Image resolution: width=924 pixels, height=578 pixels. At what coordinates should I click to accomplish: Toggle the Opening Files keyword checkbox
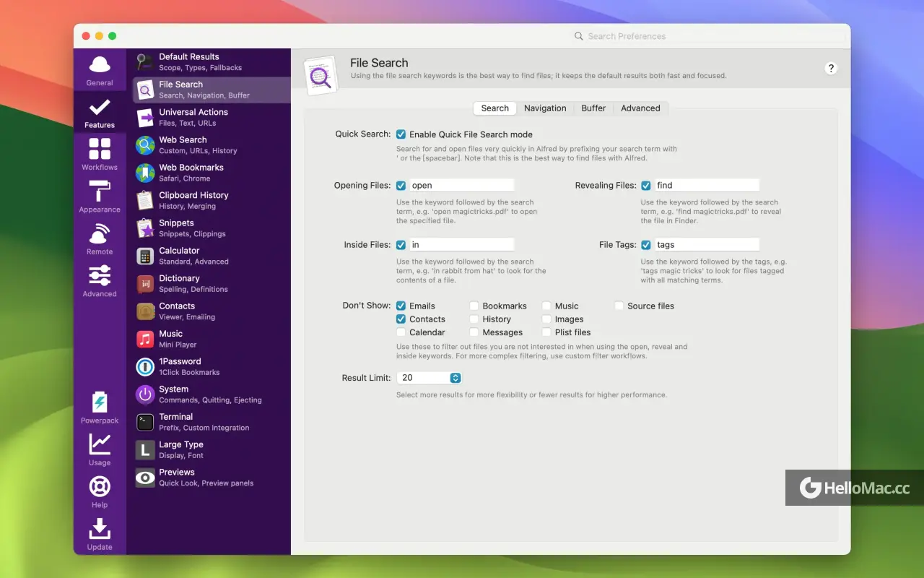[x=401, y=186]
